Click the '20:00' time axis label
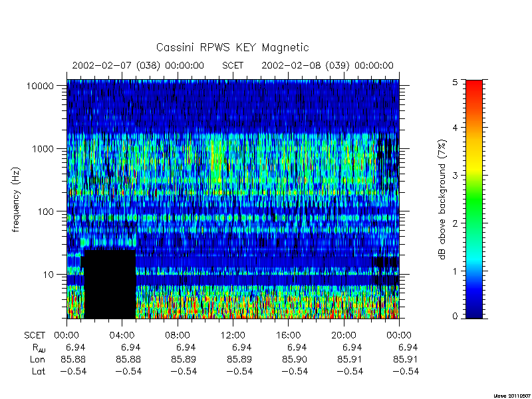532x399 pixels. tap(344, 336)
